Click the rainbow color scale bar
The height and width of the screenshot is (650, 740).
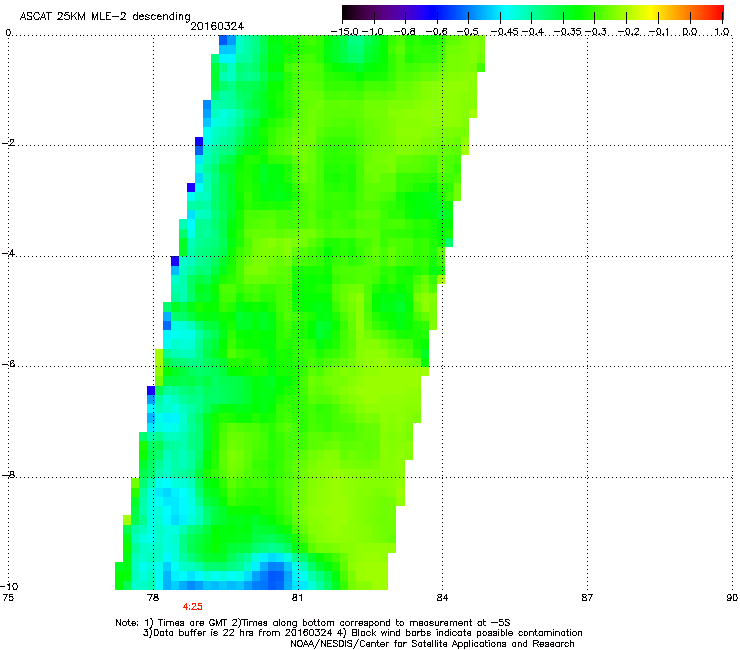click(533, 12)
